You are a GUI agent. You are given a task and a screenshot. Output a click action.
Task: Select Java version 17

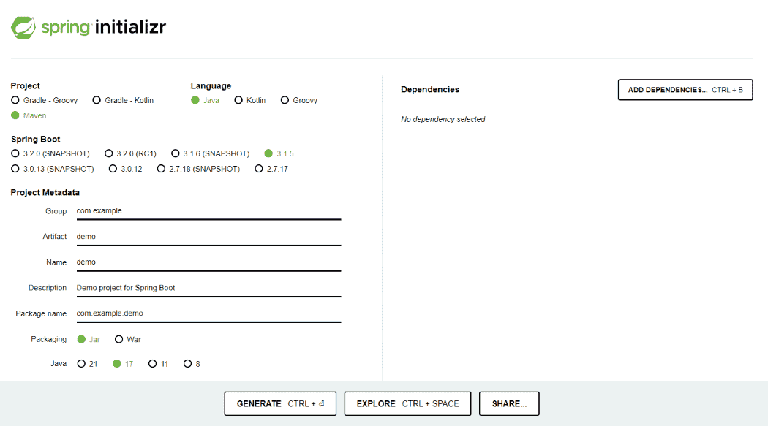(x=123, y=364)
